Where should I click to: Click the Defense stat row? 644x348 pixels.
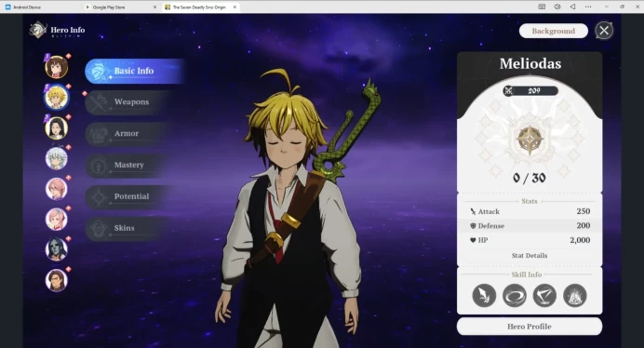[530, 225]
